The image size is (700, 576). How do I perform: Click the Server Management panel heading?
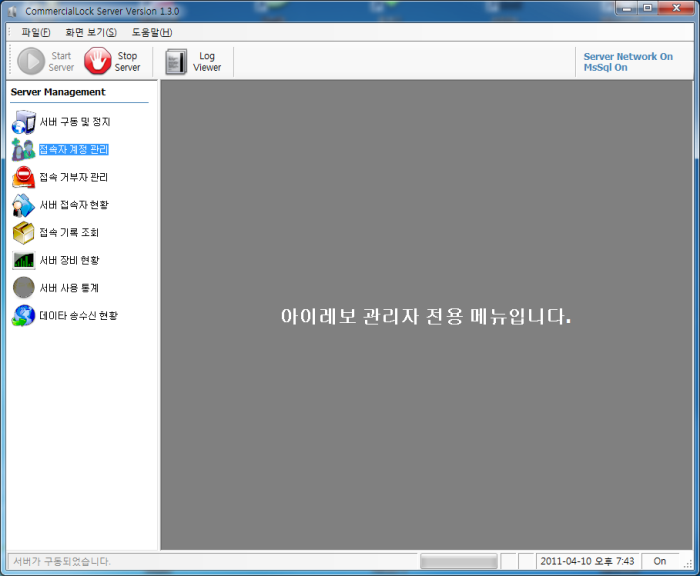click(x=58, y=92)
